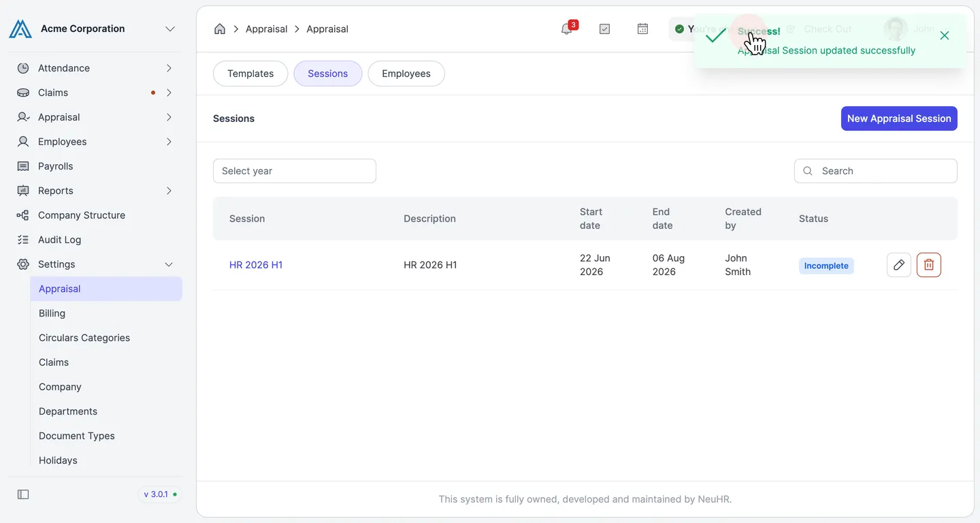The height and width of the screenshot is (523, 980).
Task: Click the Description column header
Action: (x=429, y=219)
